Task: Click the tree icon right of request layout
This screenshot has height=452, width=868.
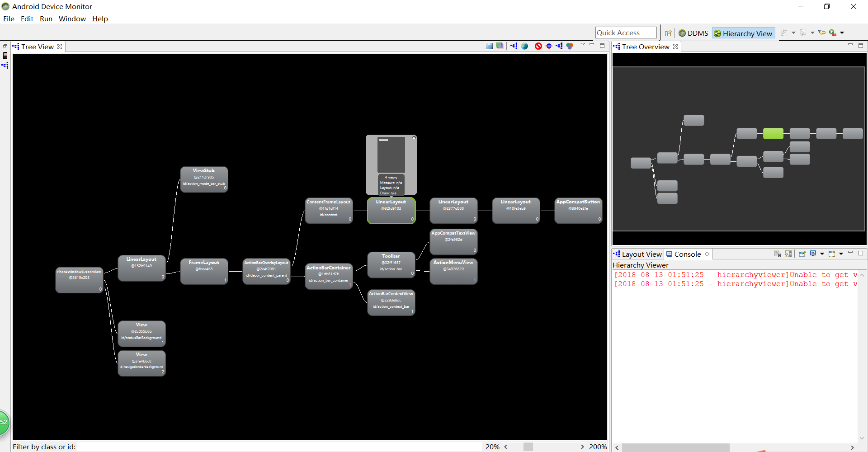Action: [559, 46]
